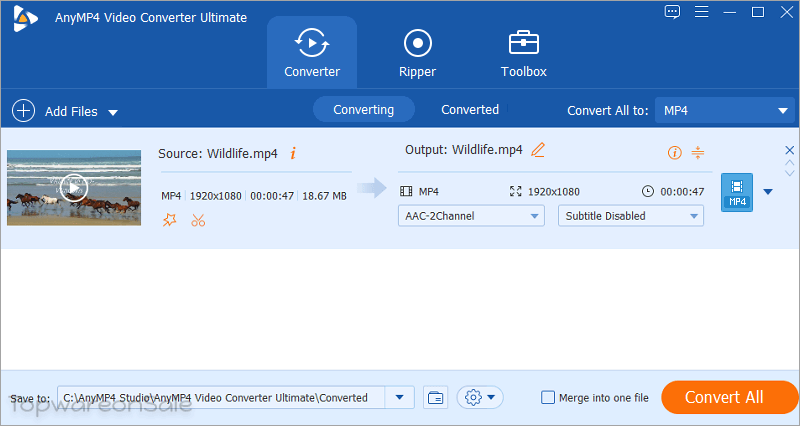Expand the Add Files dropdown arrow
Viewport: 800px width, 426px height.
click(113, 112)
